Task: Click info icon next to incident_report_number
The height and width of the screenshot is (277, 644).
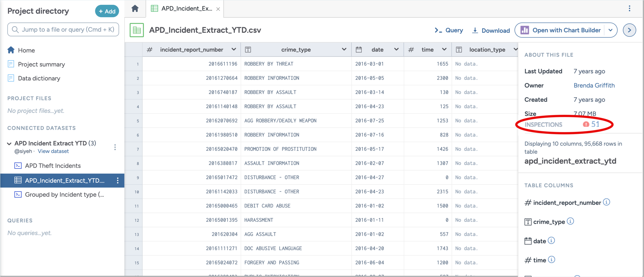Action: [x=607, y=202]
